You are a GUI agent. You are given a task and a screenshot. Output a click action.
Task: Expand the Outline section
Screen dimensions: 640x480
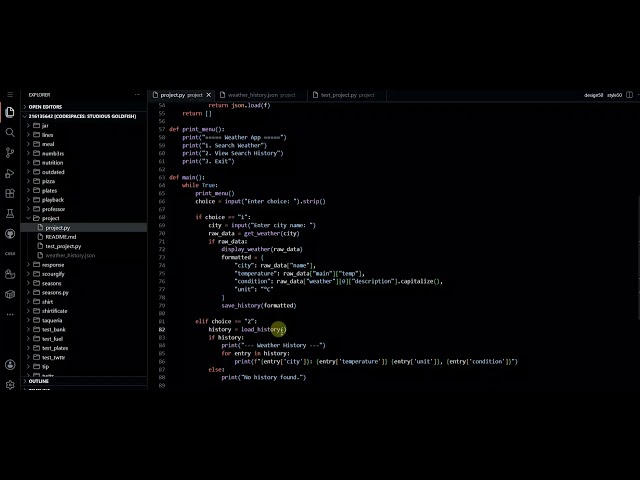[84, 381]
